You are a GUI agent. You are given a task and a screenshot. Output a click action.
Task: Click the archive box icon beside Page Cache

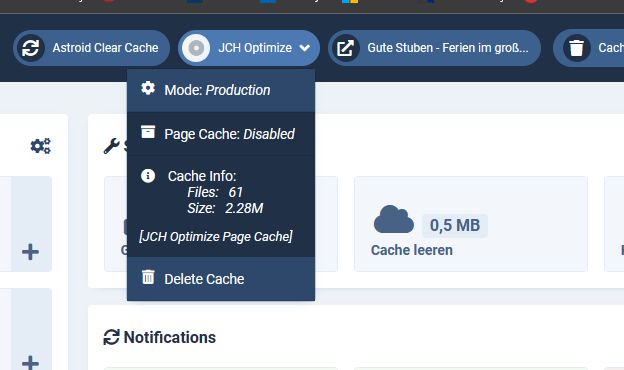148,132
